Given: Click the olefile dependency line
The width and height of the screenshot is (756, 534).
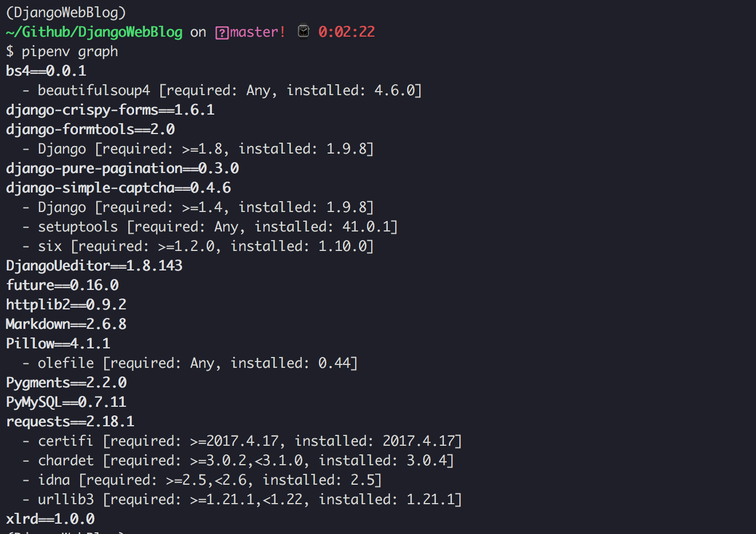Looking at the screenshot, I should pyautogui.click(x=198, y=363).
